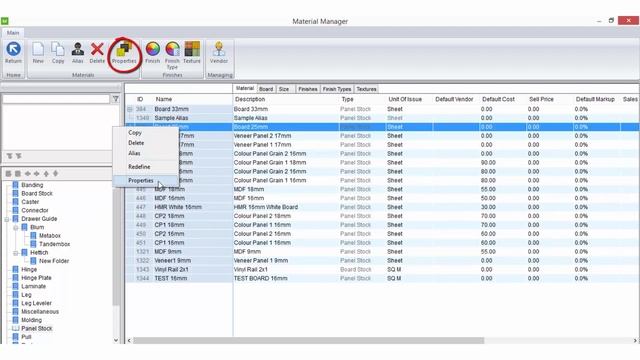Image resolution: width=640 pixels, height=360 pixels.
Task: Open the Vendor manager icon
Action: click(x=219, y=49)
